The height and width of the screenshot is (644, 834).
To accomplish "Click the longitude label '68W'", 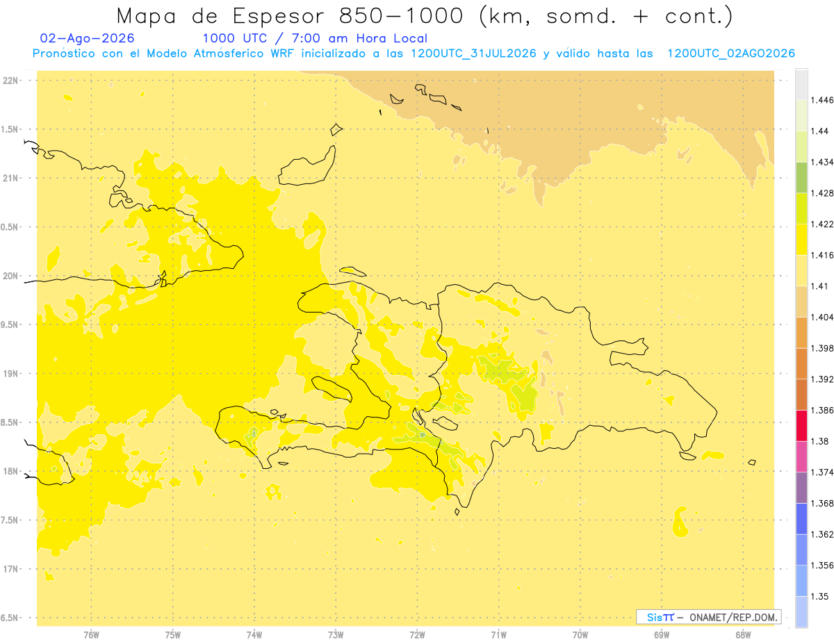I will coord(743,635).
